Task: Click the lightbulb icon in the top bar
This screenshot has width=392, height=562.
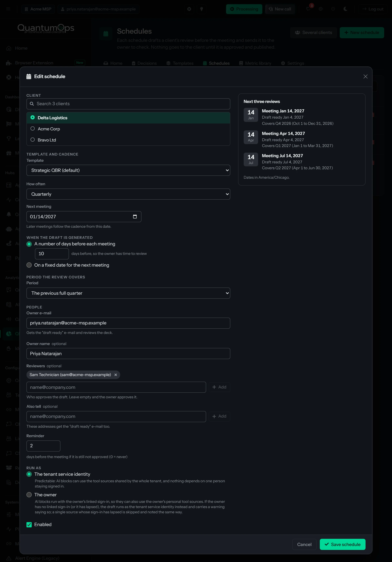Action: click(x=201, y=9)
